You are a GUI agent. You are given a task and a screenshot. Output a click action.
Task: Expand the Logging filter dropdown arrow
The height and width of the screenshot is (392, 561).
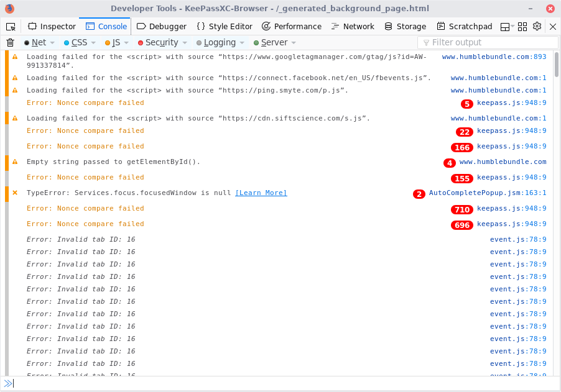point(242,42)
